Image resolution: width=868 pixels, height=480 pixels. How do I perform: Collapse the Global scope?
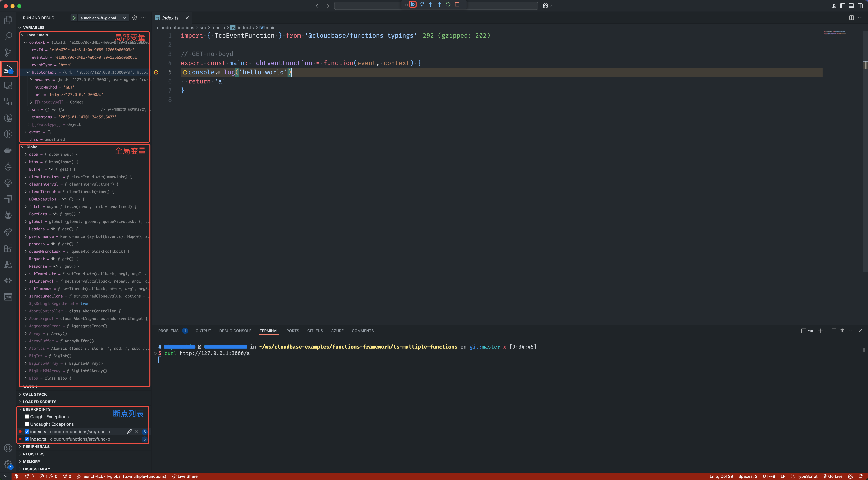click(x=23, y=147)
